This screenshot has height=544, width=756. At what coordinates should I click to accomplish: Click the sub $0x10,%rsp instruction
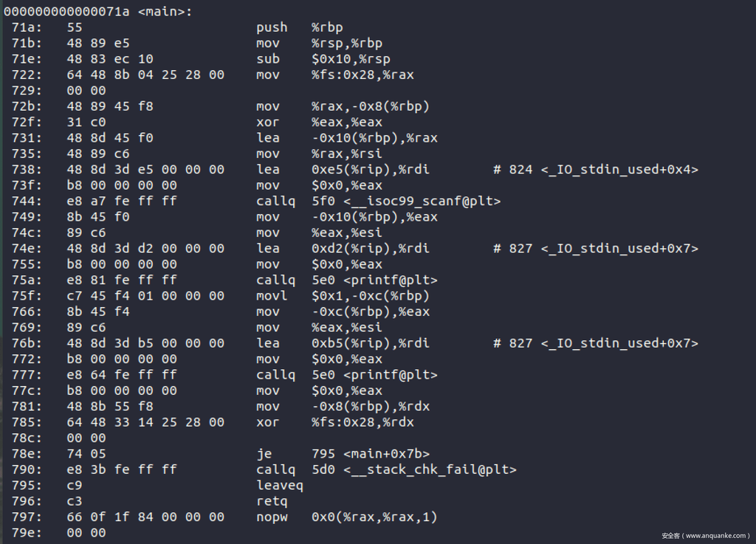click(x=323, y=59)
